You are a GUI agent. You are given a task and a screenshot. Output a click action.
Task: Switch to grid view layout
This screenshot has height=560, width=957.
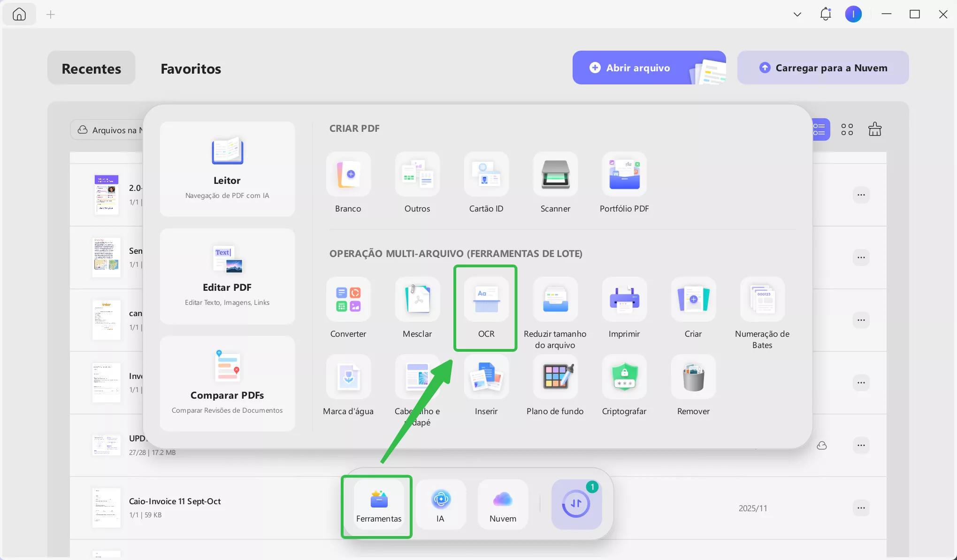(847, 129)
